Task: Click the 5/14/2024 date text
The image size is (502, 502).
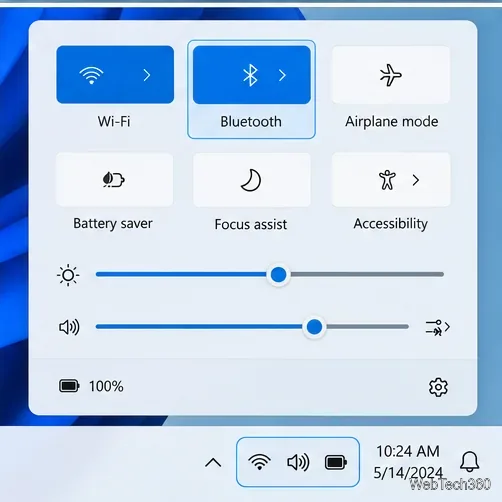Action: [408, 473]
